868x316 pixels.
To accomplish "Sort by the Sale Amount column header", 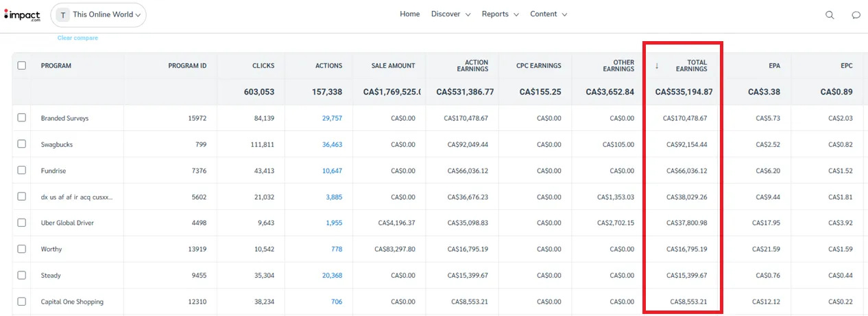I will click(393, 66).
